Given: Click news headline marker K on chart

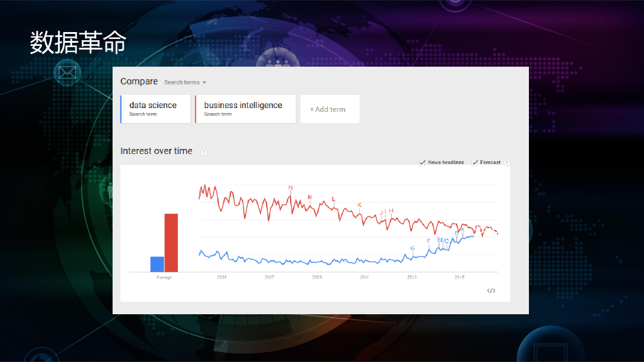Looking at the screenshot, I should click(x=360, y=205).
